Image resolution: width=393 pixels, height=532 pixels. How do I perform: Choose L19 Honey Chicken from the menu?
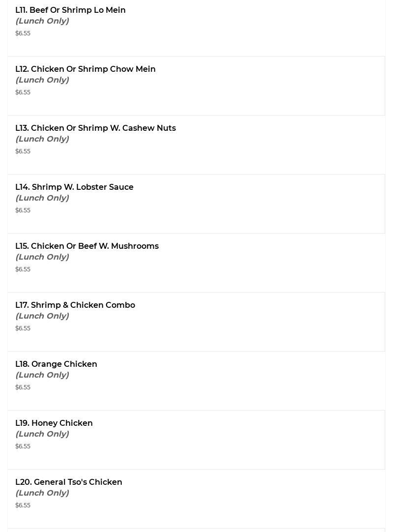(54, 423)
